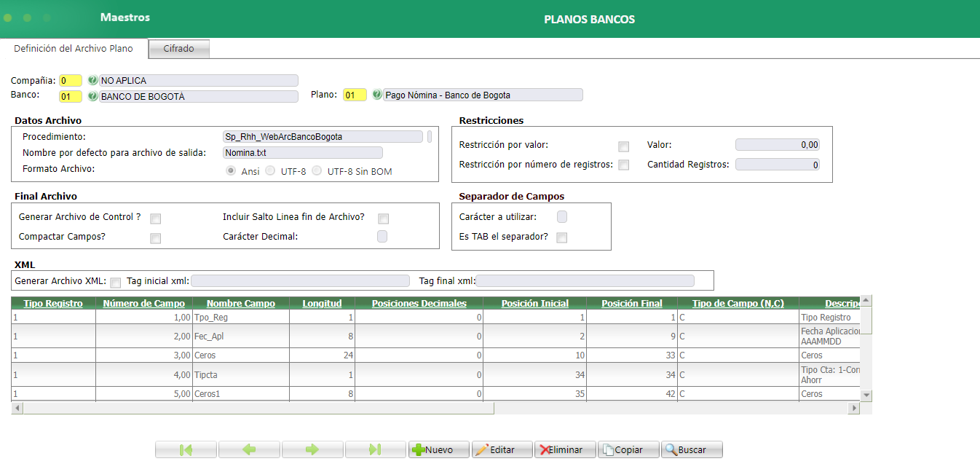Sort by Tipo de Campo (N,C) header

tap(738, 303)
